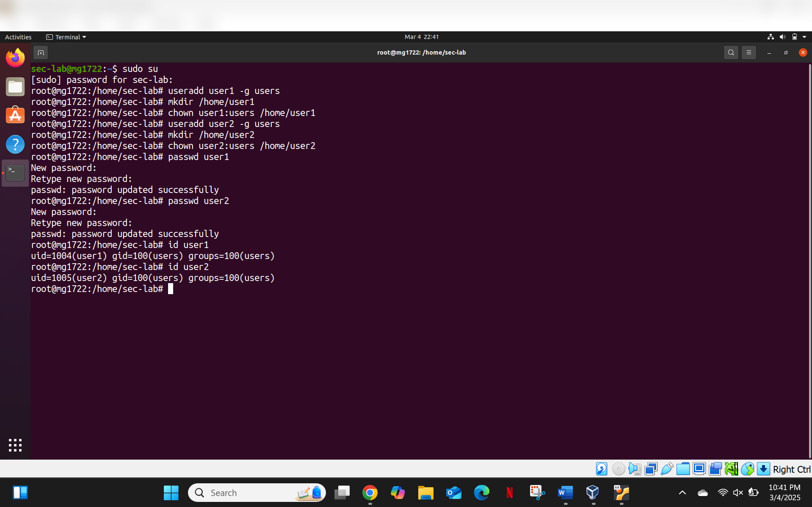Click the muted speaker tray icon
The width and height of the screenshot is (812, 507).
[x=738, y=493]
